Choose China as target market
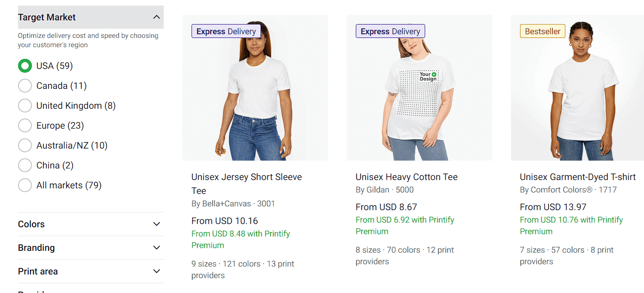 click(25, 165)
